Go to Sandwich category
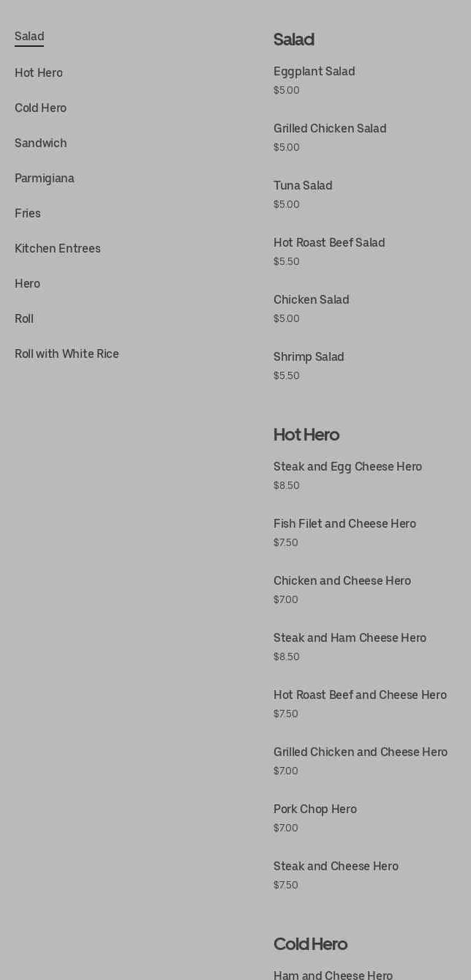The height and width of the screenshot is (980, 471). [41, 143]
